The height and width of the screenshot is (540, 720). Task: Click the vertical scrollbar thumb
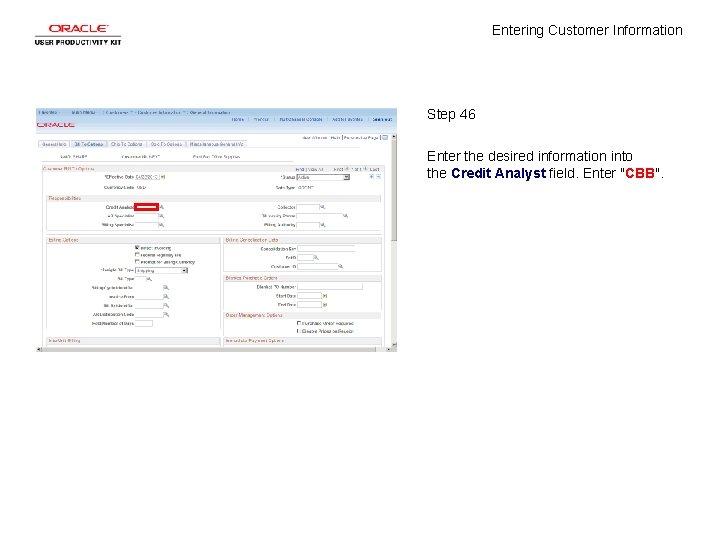pos(394,191)
